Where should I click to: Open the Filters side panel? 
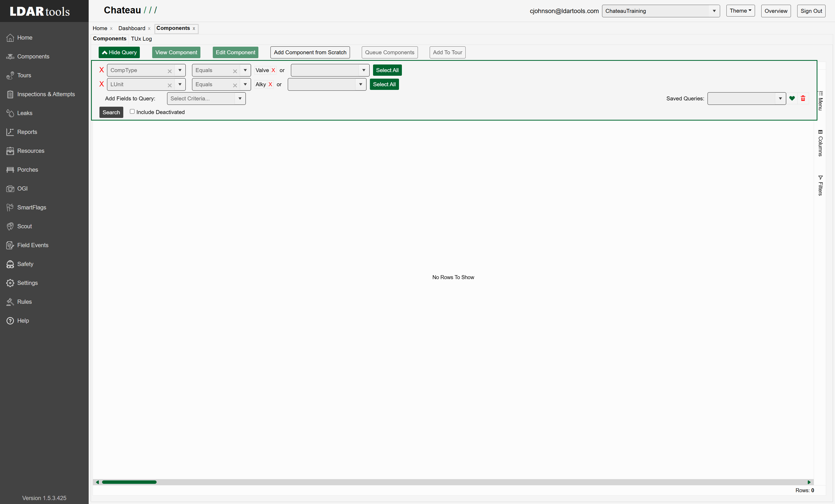point(820,186)
